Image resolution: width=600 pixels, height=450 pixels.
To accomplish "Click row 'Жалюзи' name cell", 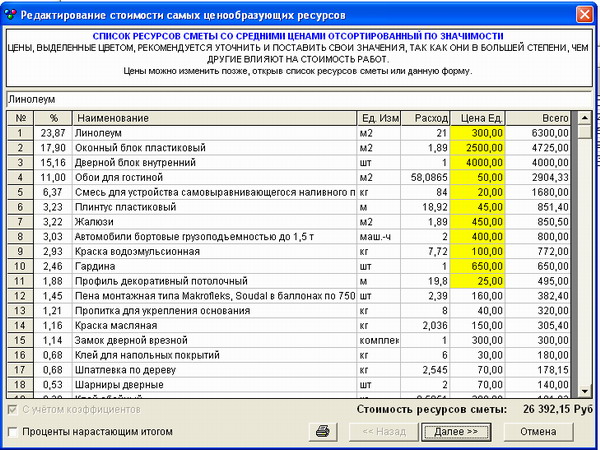I will (215, 222).
